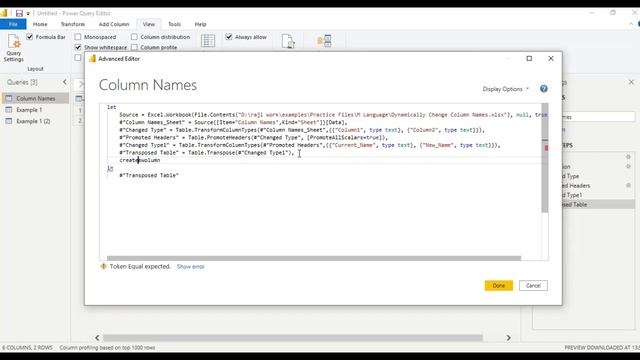640x360 pixels.
Task: Enable the Column distribution checkbox
Action: click(x=134, y=37)
